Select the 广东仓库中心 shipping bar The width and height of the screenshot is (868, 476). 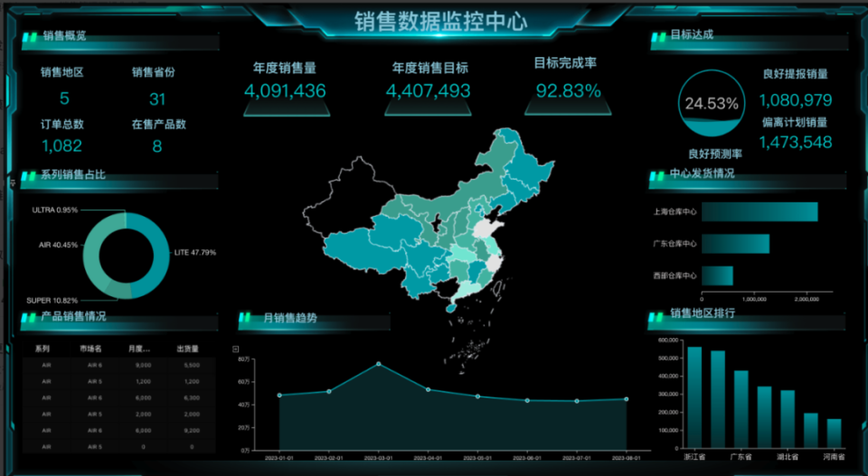[x=735, y=244]
